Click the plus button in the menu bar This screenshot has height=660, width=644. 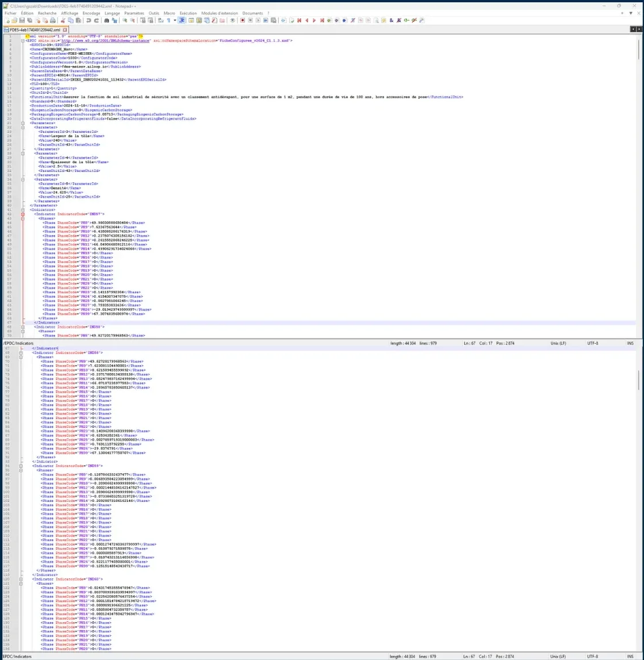pos(622,13)
